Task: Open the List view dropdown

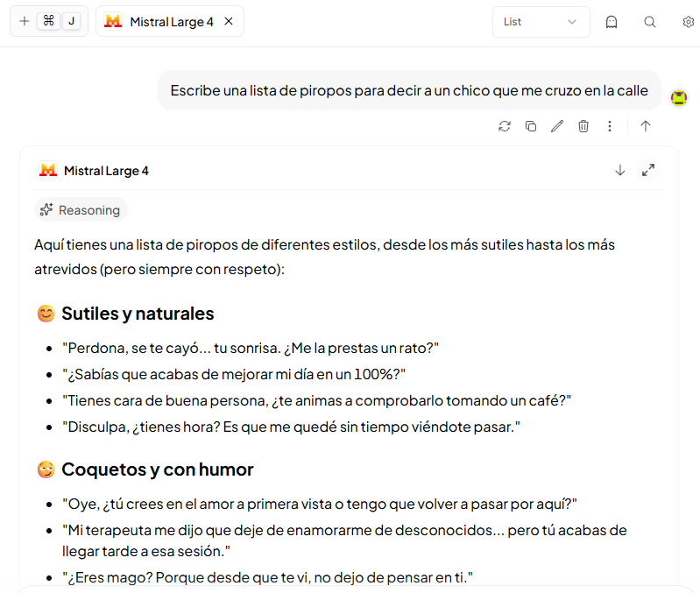Action: point(541,21)
